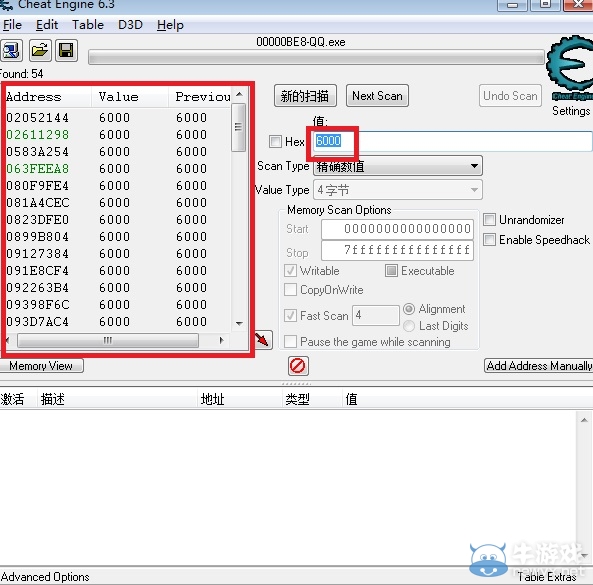Select address 02052144 row

[117, 118]
